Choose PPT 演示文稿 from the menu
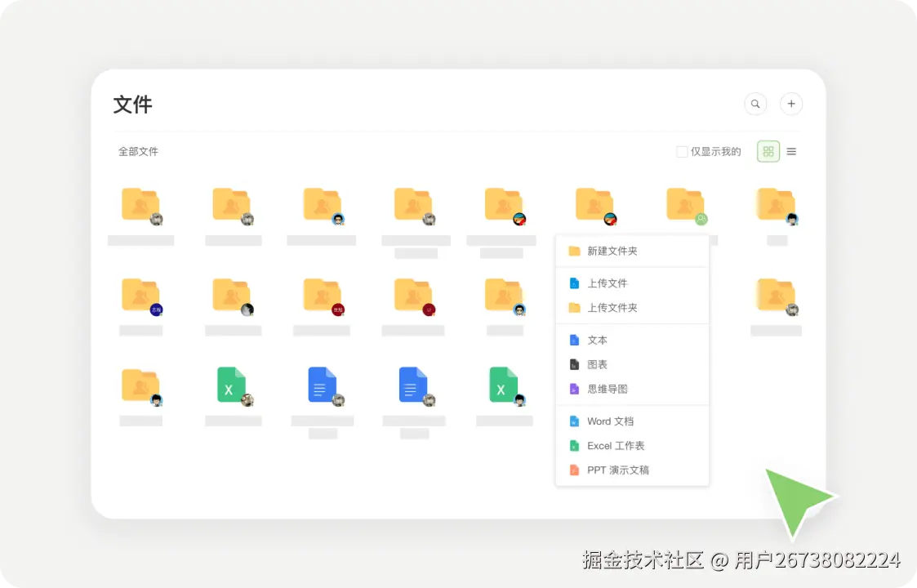Image resolution: width=917 pixels, height=588 pixels. click(632, 470)
